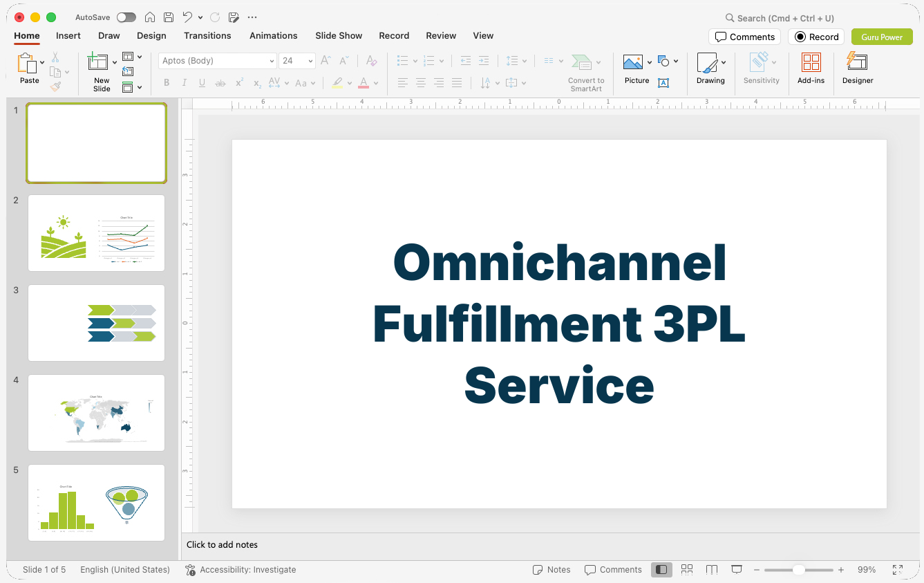Switch to the Design tab
Image resolution: width=924 pixels, height=583 pixels.
[151, 36]
